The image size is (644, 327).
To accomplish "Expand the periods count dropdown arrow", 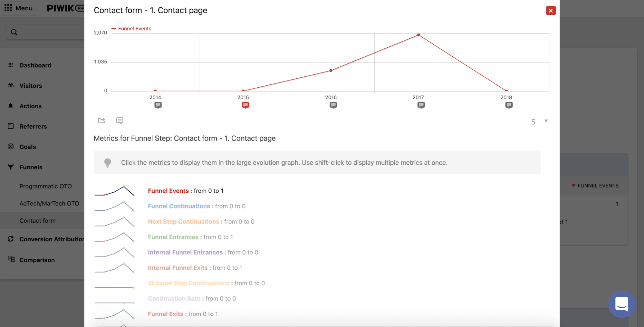I will click(x=546, y=121).
